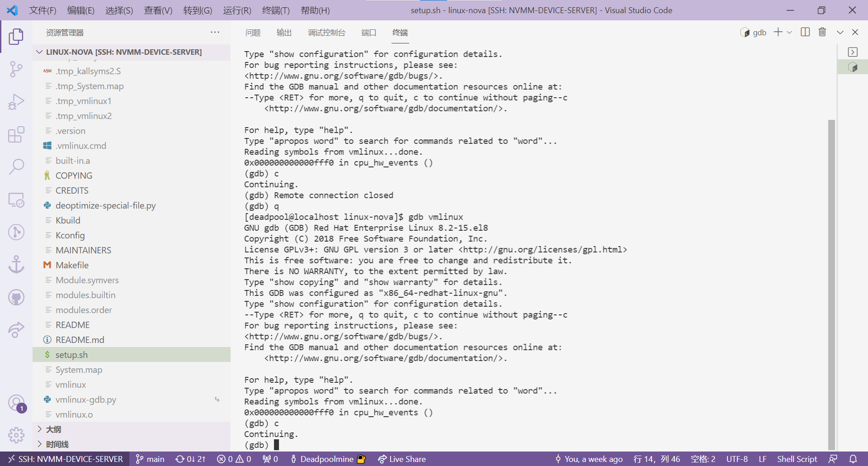
Task: Click errors and warnings count in status bar
Action: tap(234, 459)
